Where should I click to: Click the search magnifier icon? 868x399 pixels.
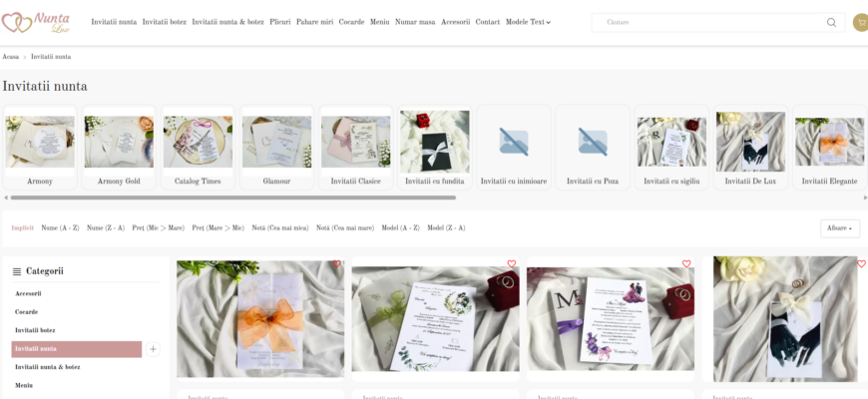coord(831,22)
